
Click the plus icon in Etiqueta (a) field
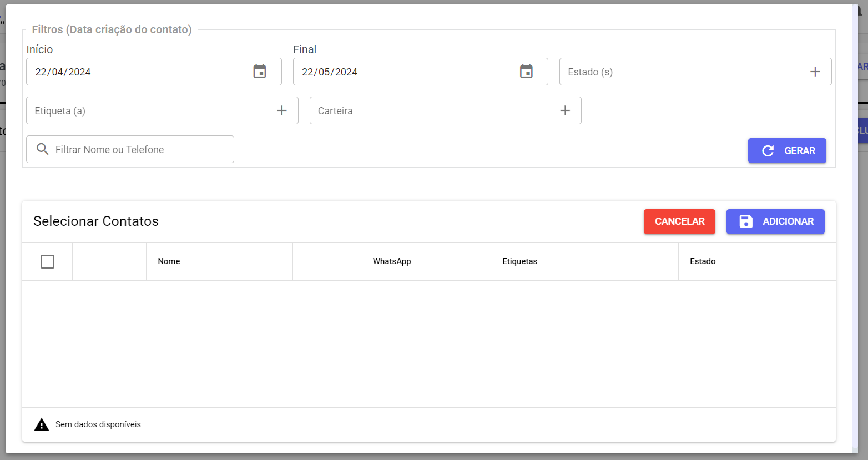click(282, 110)
